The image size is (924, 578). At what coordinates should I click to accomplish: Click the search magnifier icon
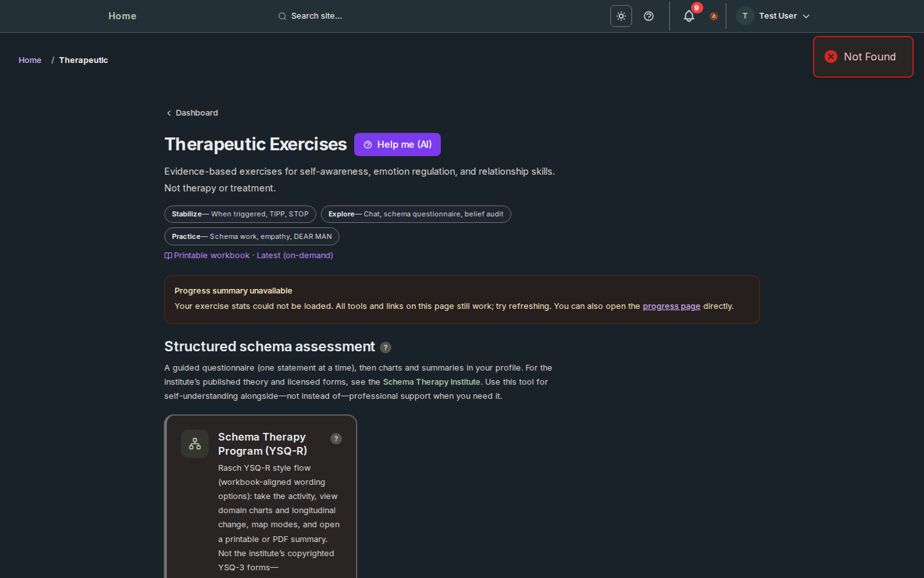pos(282,16)
